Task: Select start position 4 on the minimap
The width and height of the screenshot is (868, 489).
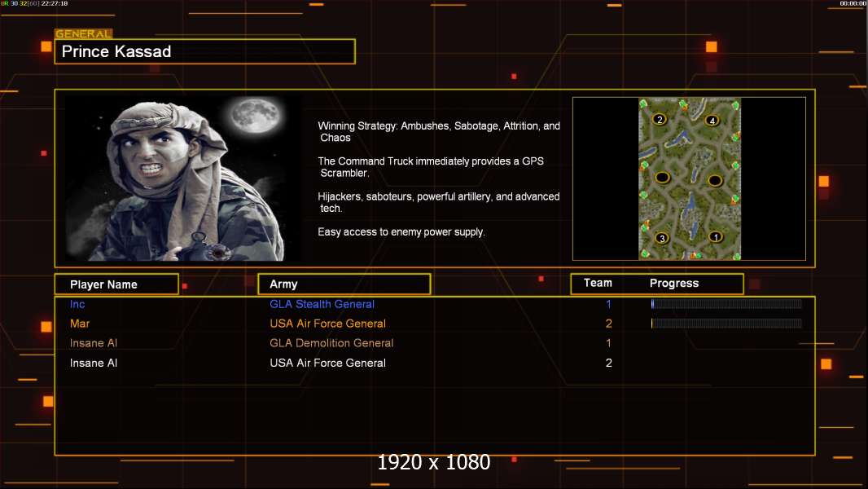Action: click(x=712, y=120)
